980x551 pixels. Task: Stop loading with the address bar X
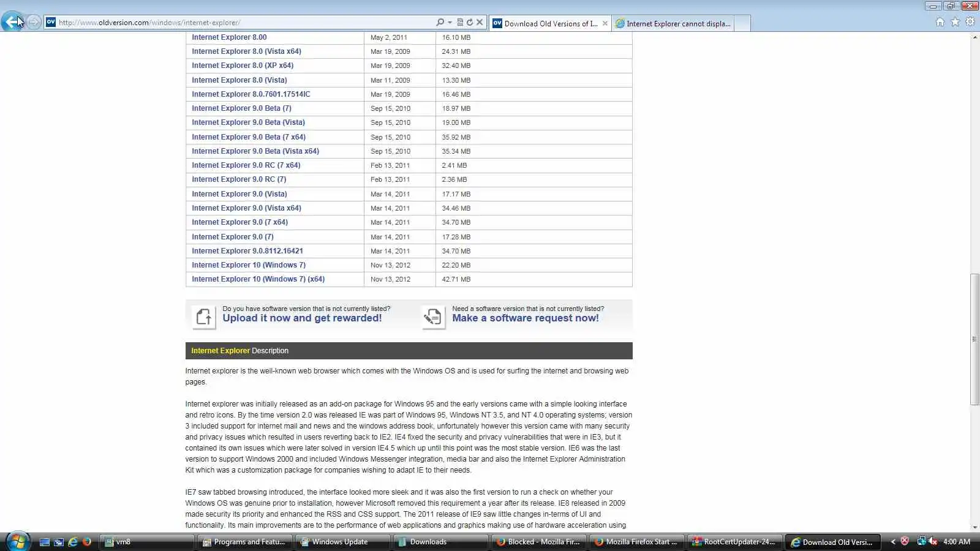[480, 23]
